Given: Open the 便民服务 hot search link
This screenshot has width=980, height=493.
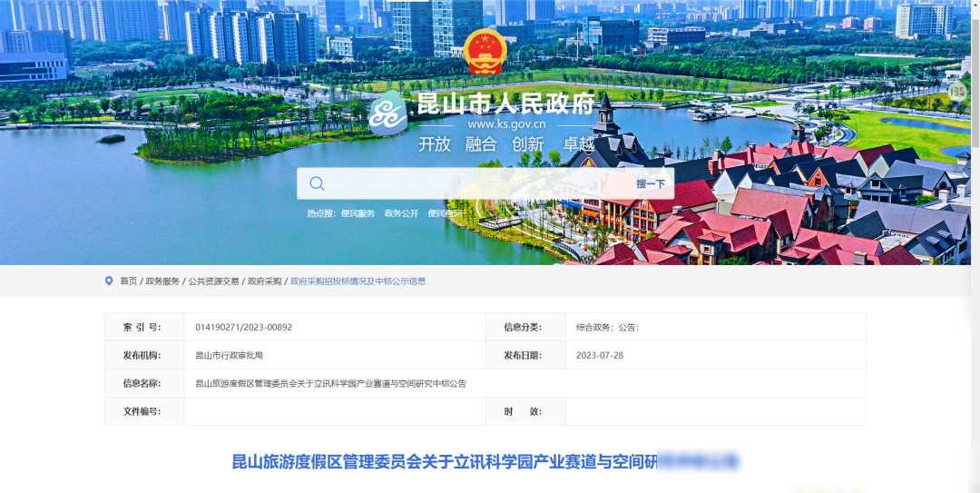Looking at the screenshot, I should click(358, 213).
